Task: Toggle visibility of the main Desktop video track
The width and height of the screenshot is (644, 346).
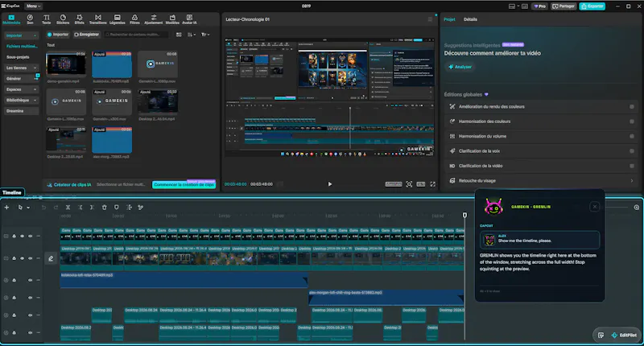Action: click(23, 258)
